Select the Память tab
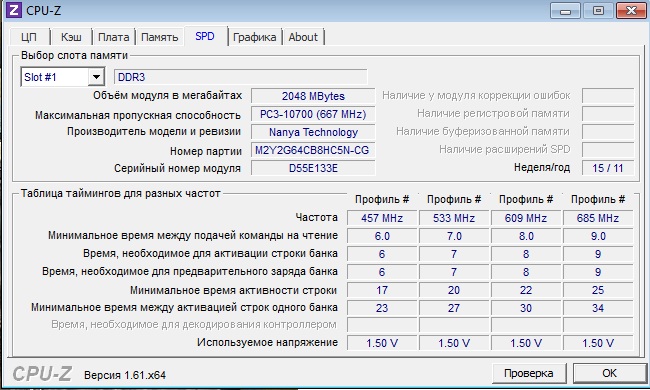The width and height of the screenshot is (650, 390). 160,37
